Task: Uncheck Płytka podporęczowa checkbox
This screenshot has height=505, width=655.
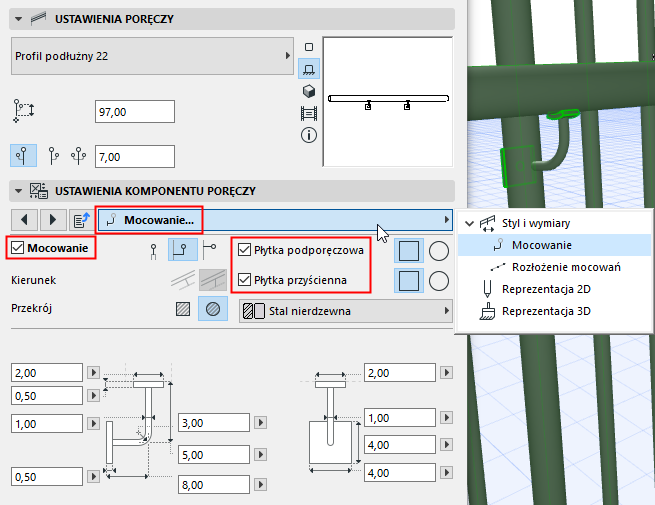Action: pos(244,250)
